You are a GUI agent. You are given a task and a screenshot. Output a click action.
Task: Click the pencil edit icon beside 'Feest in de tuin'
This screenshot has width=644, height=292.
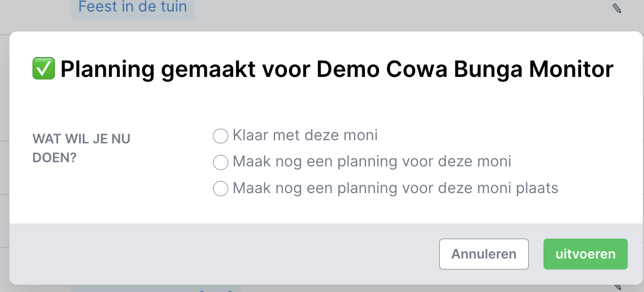[617, 8]
